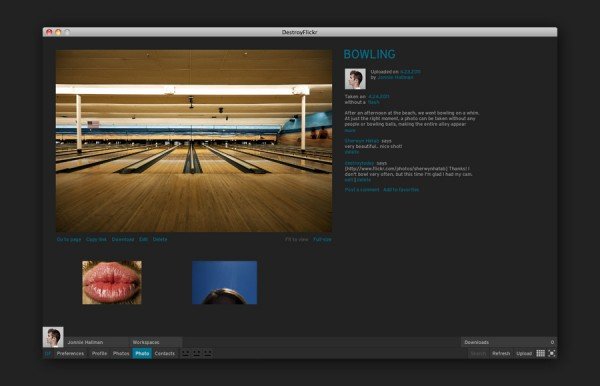This screenshot has width=600, height=386.
Task: Click the Jonnie Hallman avatar above the bottom tab bar
Action: (53, 337)
